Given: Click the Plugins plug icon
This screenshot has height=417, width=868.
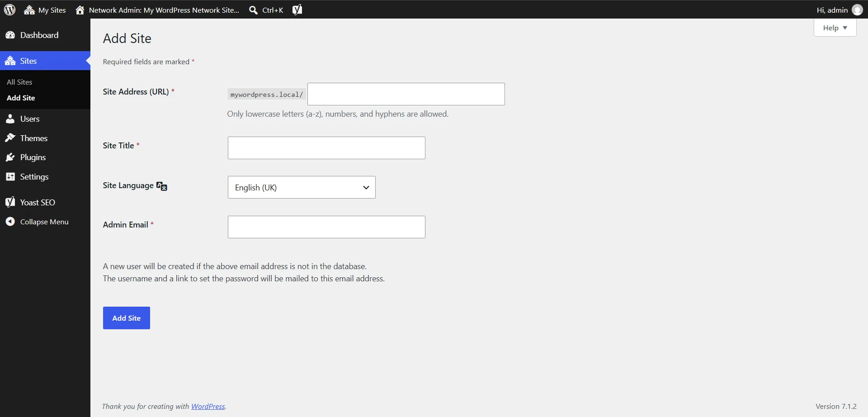Looking at the screenshot, I should click(10, 157).
